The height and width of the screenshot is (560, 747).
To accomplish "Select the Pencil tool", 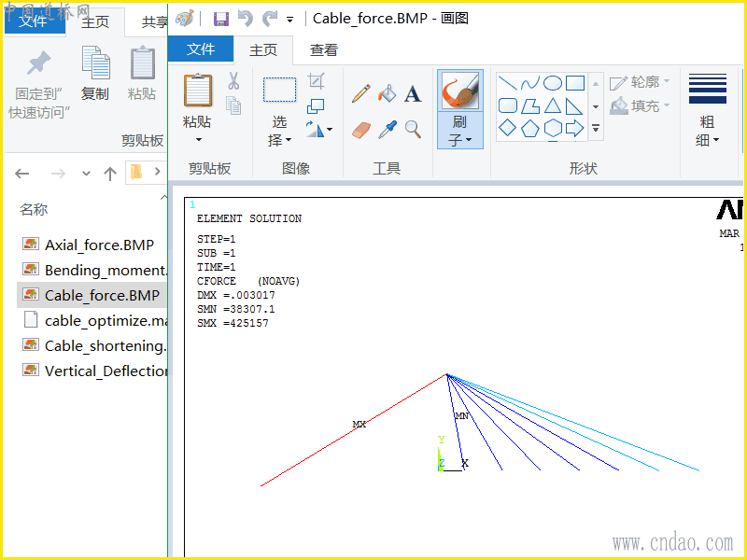I will click(361, 93).
